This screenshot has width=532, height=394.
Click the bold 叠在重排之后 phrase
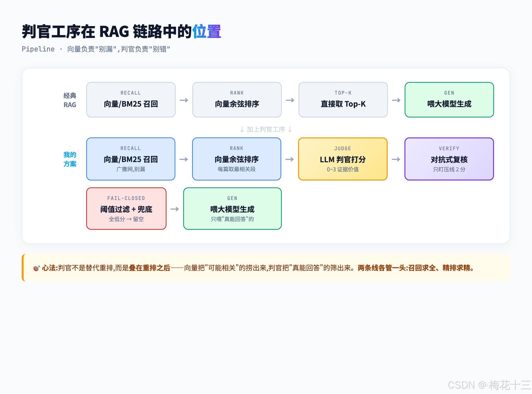tap(150, 268)
